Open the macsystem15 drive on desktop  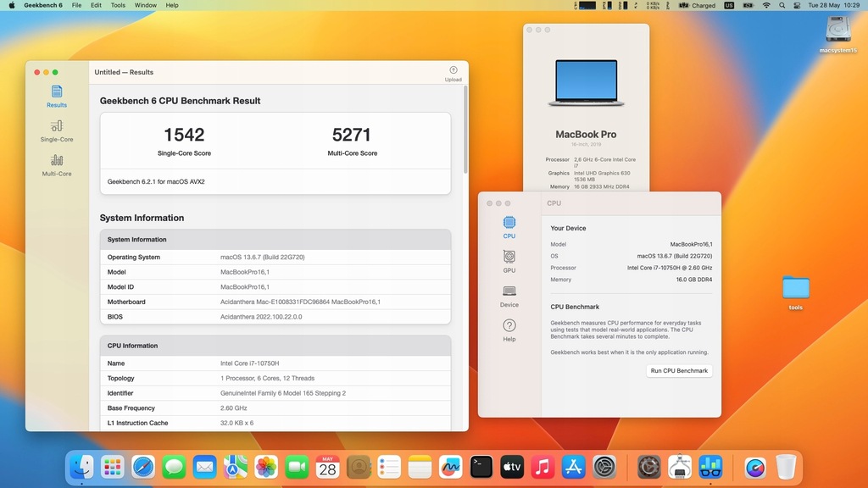coord(837,34)
